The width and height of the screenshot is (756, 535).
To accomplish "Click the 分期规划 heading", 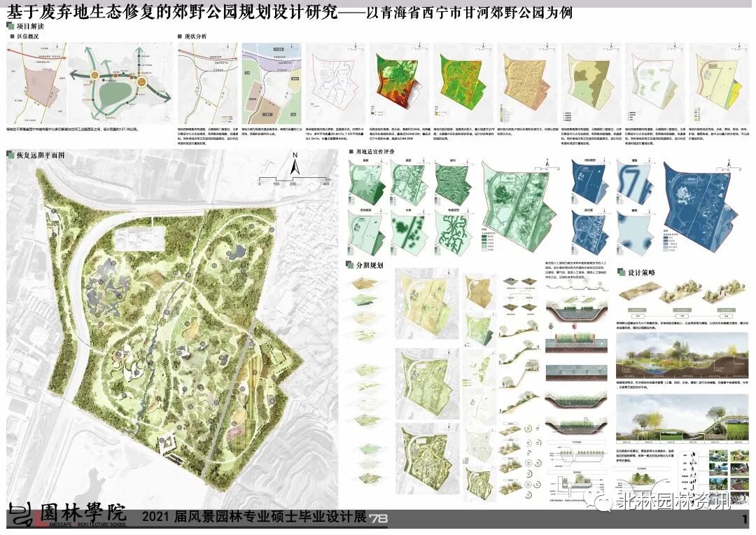I will [370, 265].
